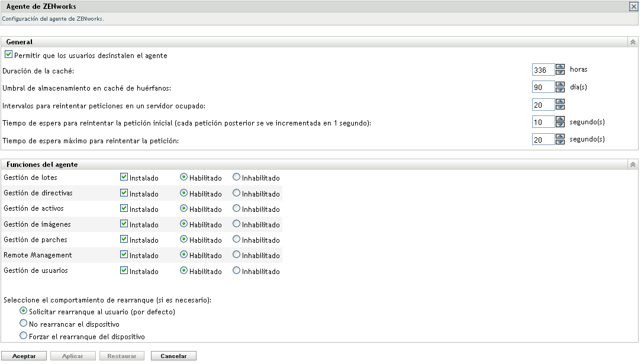Decrease initial retry timeout seconds
This screenshot has width=641, height=364.
559,124
